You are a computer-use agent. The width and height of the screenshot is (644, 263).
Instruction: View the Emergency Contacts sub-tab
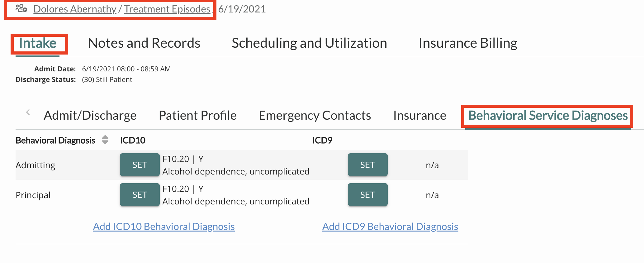click(x=314, y=115)
